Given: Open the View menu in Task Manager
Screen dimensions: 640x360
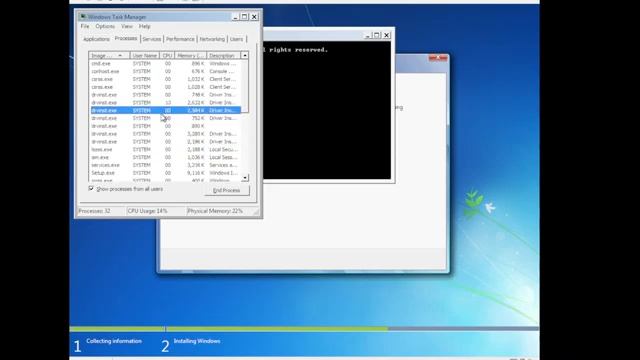Looking at the screenshot, I should (127, 26).
